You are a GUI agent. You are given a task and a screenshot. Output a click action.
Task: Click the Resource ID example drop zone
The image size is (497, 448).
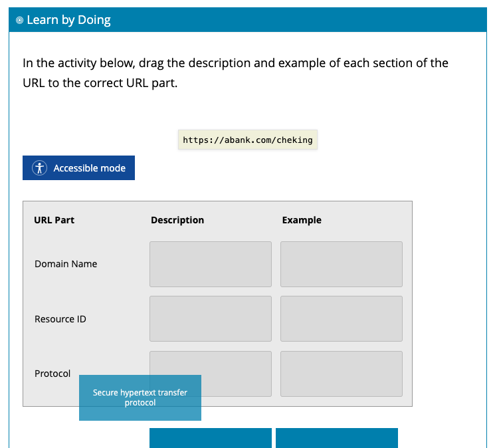[x=342, y=318]
